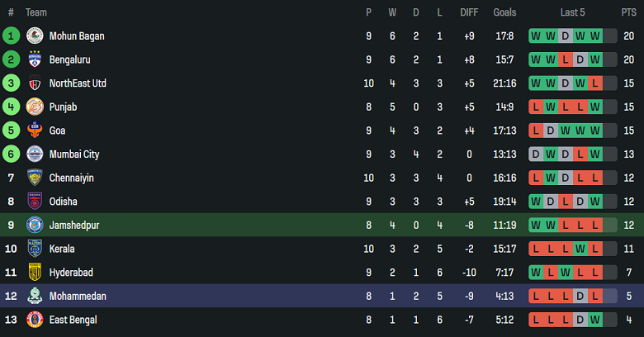Open the Jamshedpur team page link
The width and height of the screenshot is (644, 337).
[x=74, y=225]
